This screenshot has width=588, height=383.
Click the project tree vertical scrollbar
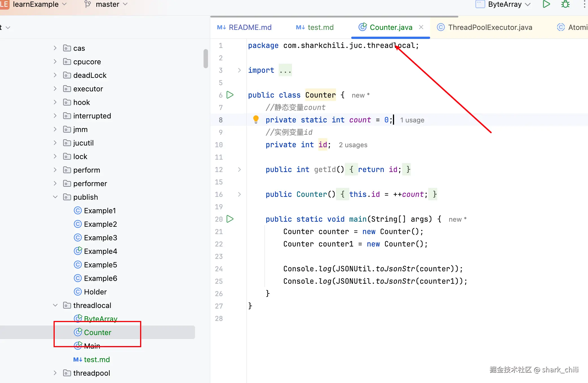[x=205, y=59]
